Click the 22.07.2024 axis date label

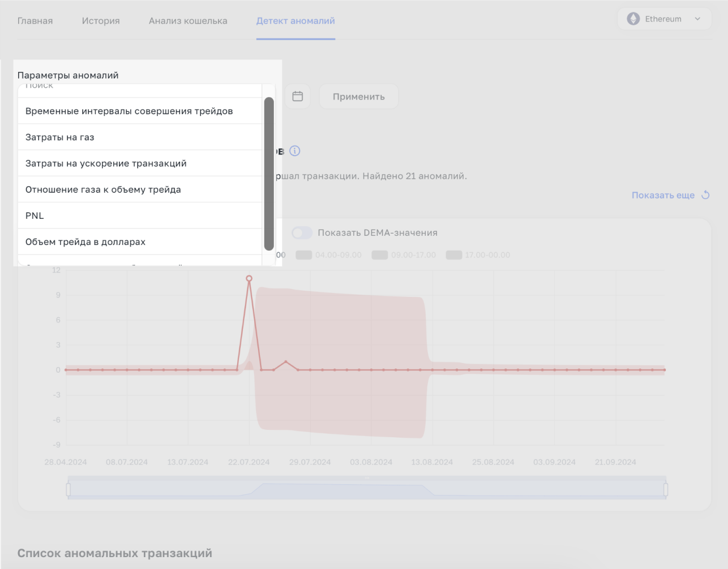249,462
